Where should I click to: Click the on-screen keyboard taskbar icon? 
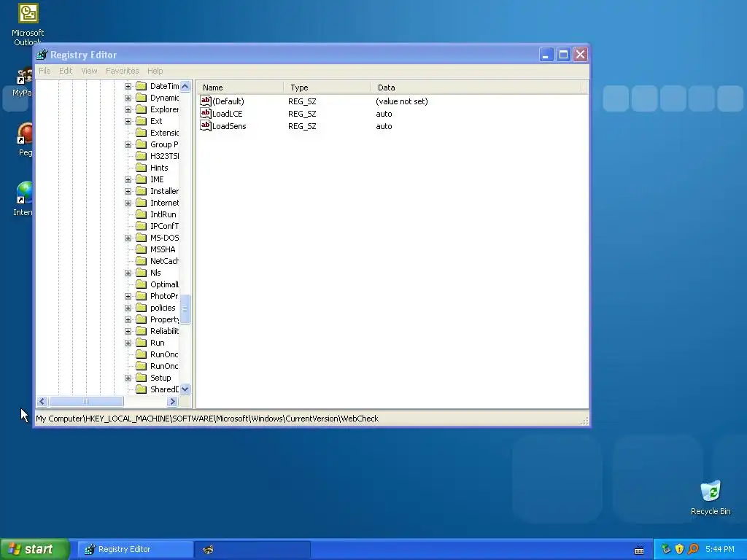639,550
